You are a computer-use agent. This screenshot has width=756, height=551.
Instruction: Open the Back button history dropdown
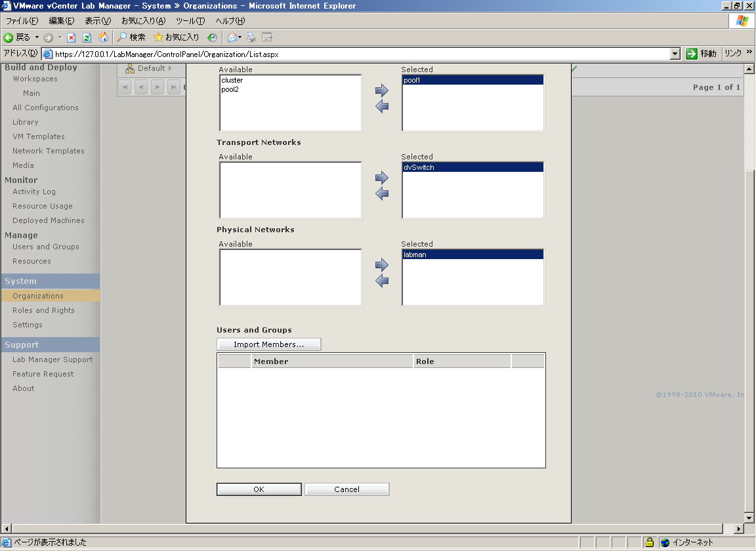point(37,37)
